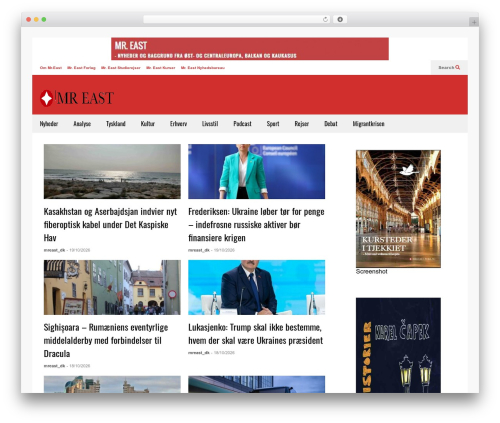500x423 pixels.
Task: Open the Kultur menu item
Action: (x=148, y=124)
